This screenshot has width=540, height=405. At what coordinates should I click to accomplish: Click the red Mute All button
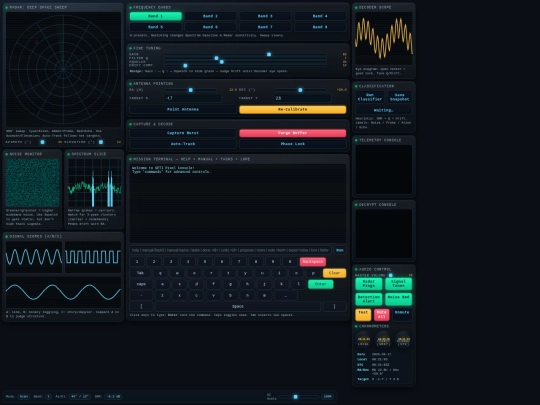382,314
